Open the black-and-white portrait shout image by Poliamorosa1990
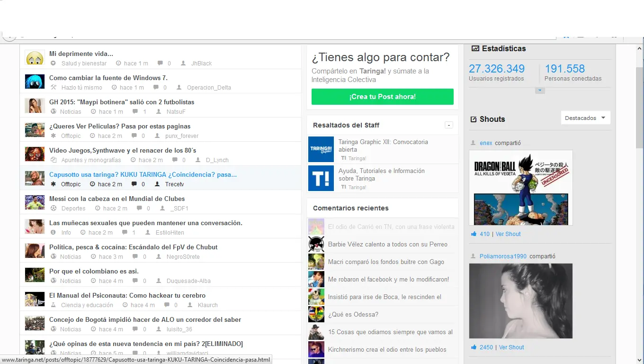 pos(521,301)
